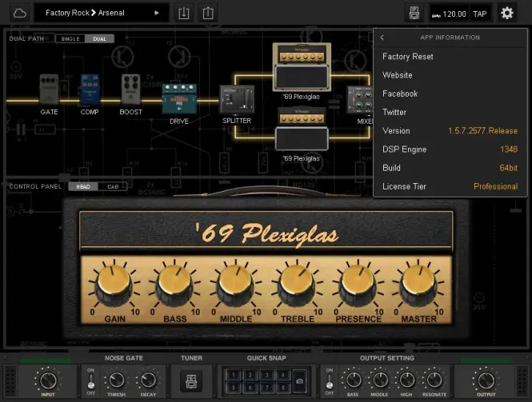
Task: Click the amp MIDDLE knob
Action: coord(235,285)
